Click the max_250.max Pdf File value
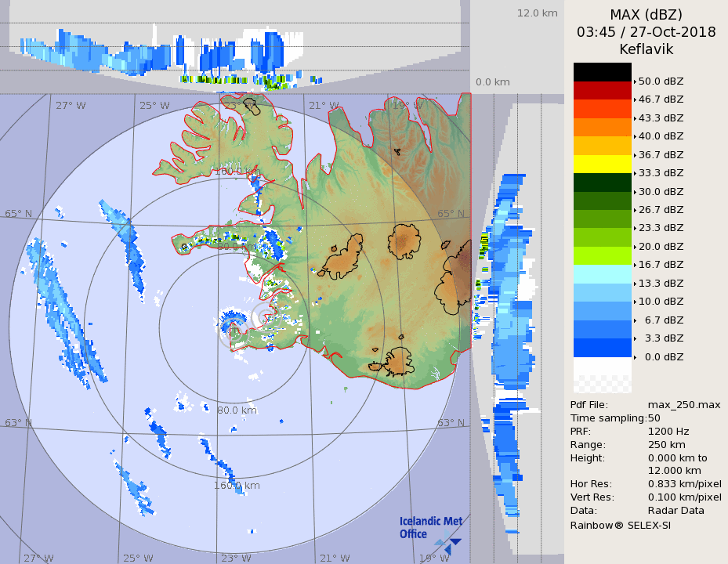 pos(683,404)
